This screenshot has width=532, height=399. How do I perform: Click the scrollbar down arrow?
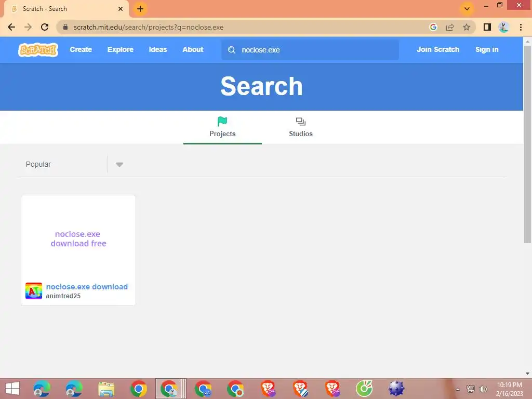click(x=527, y=374)
